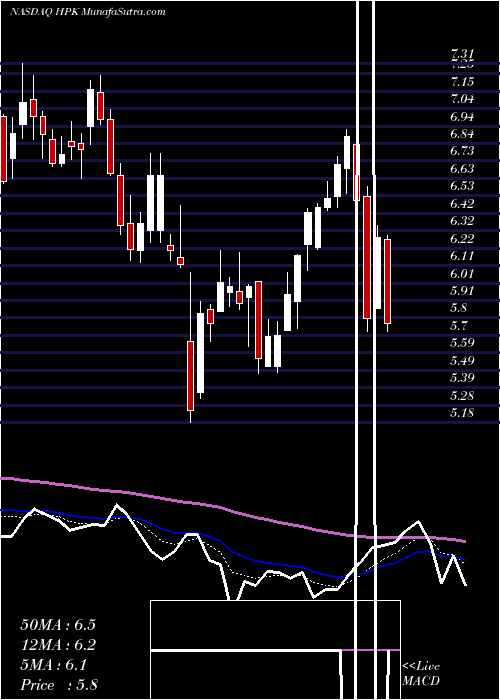Click the 5.91 price axis label
This screenshot has width=500, height=700.
coord(462,291)
